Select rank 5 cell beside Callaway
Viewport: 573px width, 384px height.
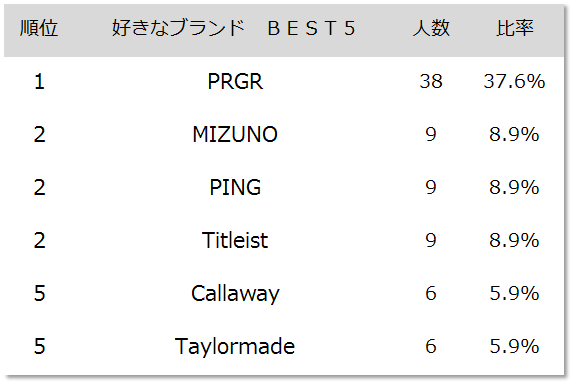point(39,293)
